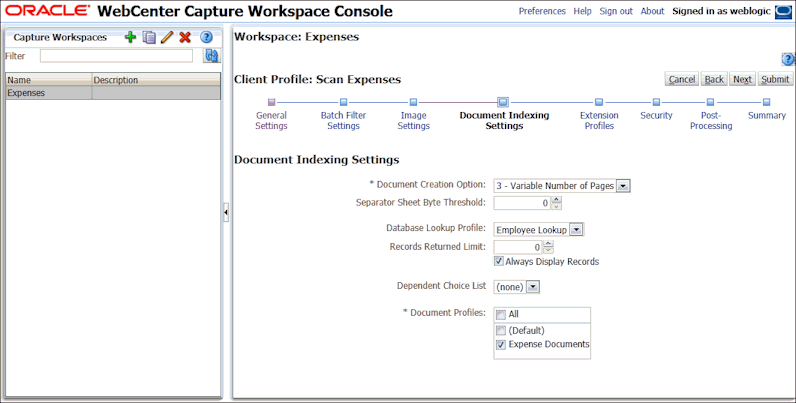Decrease Records Returned Limit
This screenshot has width=796, height=403.
pyautogui.click(x=548, y=250)
